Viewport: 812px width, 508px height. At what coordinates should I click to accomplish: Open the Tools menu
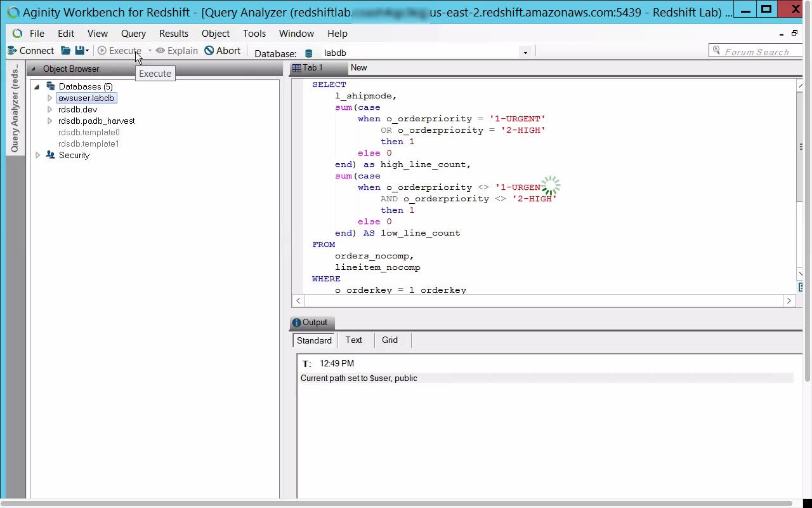254,34
